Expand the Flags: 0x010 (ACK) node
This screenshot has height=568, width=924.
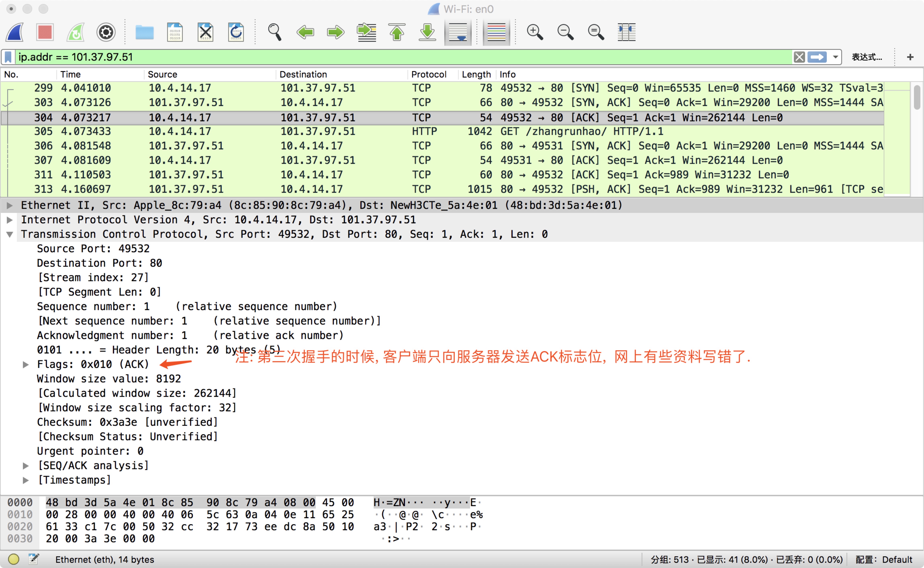26,364
